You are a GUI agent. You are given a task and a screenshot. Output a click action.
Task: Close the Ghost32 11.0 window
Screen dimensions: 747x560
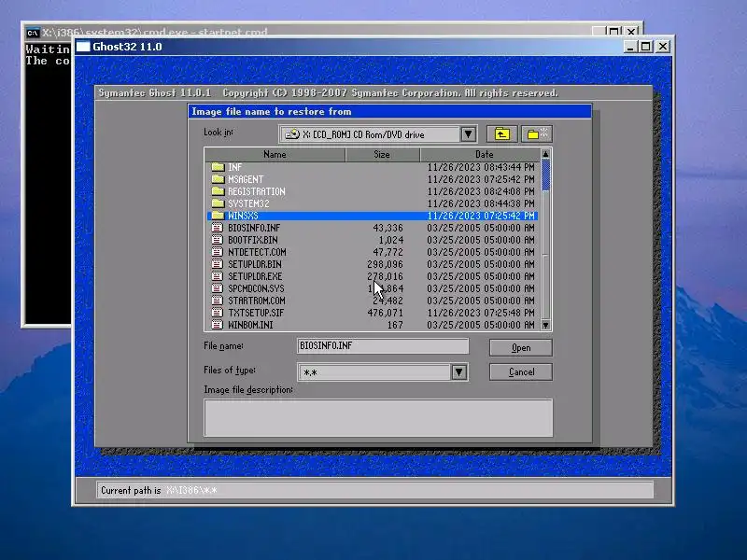coord(663,47)
